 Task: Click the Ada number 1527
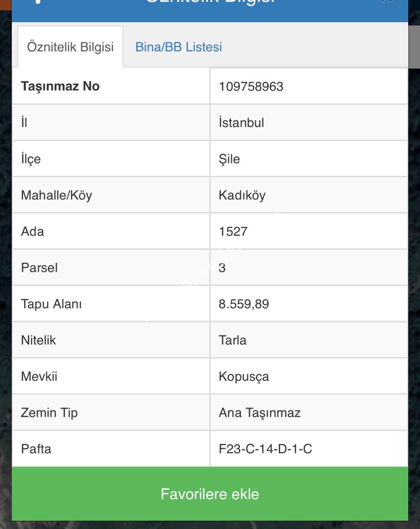coord(233,232)
